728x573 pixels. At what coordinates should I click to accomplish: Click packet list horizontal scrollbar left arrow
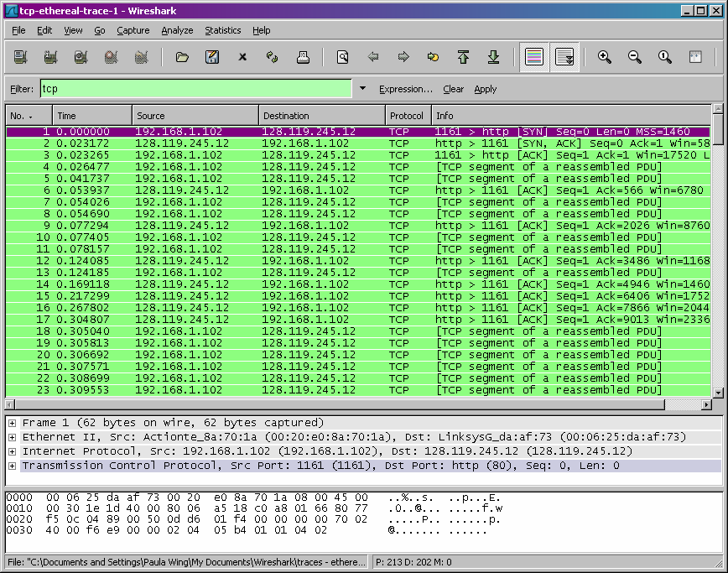pyautogui.click(x=10, y=404)
